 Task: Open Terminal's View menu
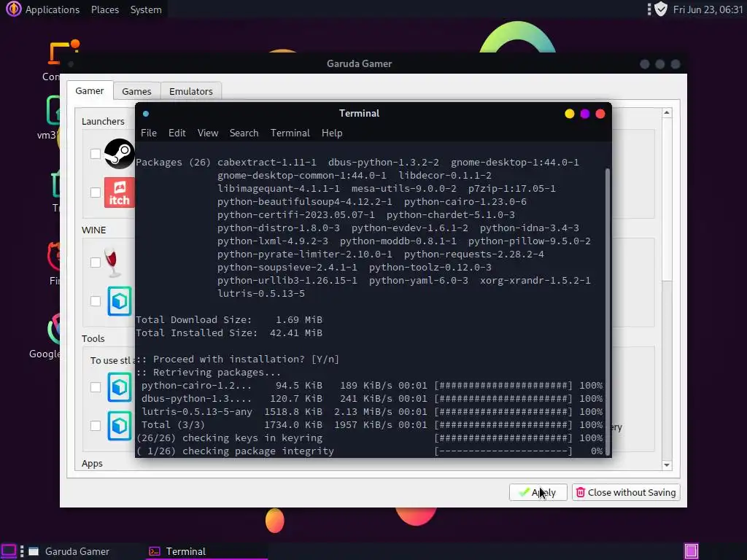pos(208,133)
